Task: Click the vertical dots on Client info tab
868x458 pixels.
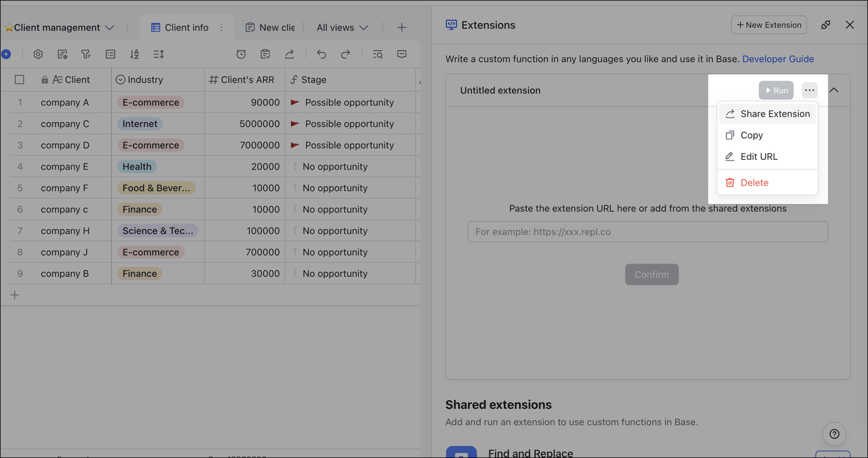Action: pyautogui.click(x=221, y=28)
